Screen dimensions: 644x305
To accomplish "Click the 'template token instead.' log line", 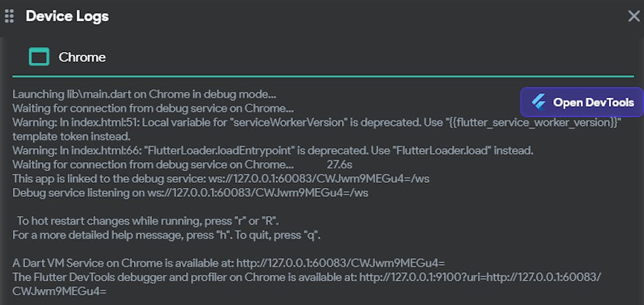I will pos(71,136).
